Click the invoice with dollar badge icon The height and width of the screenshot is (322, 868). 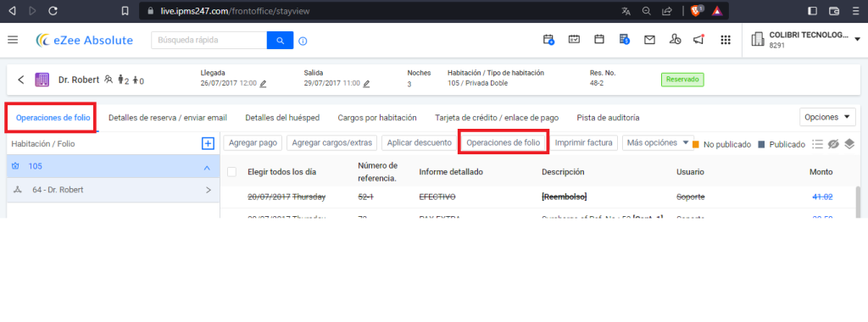coord(624,40)
